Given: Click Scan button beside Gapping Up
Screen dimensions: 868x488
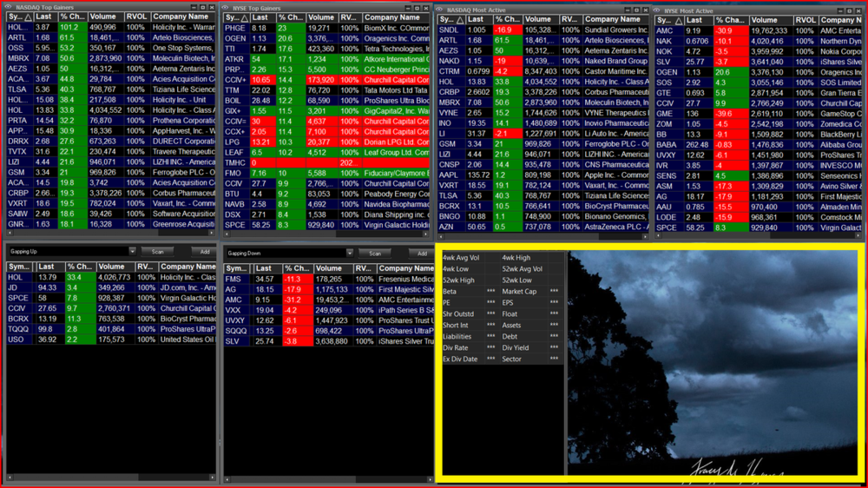Looking at the screenshot, I should pos(158,252).
